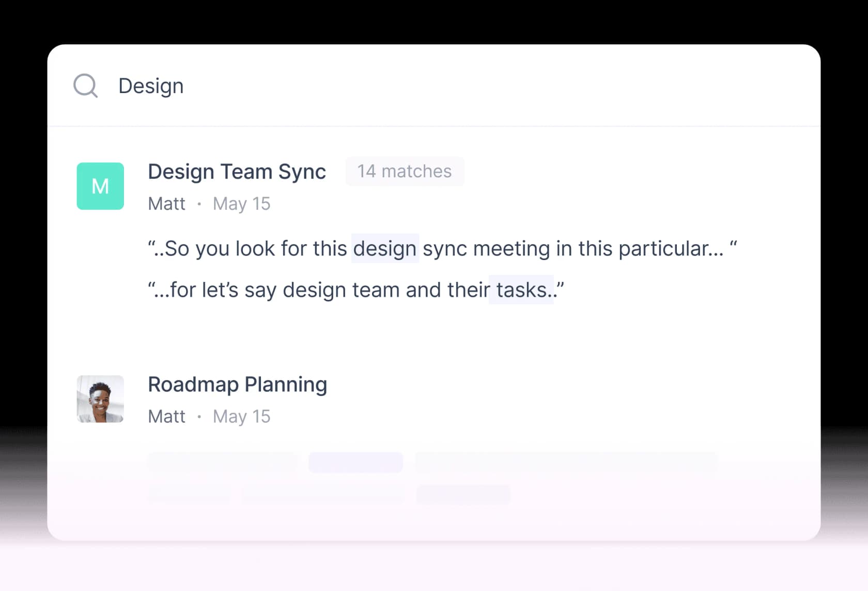Screen dimensions: 868x591
Task: Click the words this particular in the first quote
Action: pos(651,249)
